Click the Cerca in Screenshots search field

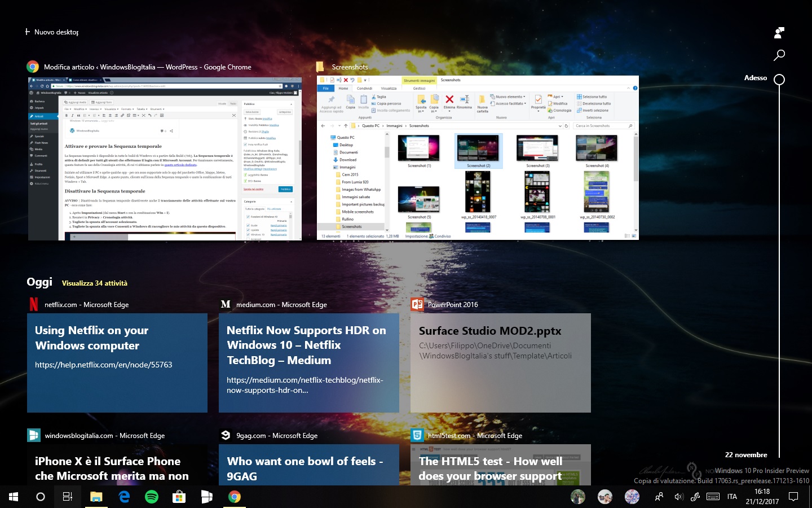point(603,126)
